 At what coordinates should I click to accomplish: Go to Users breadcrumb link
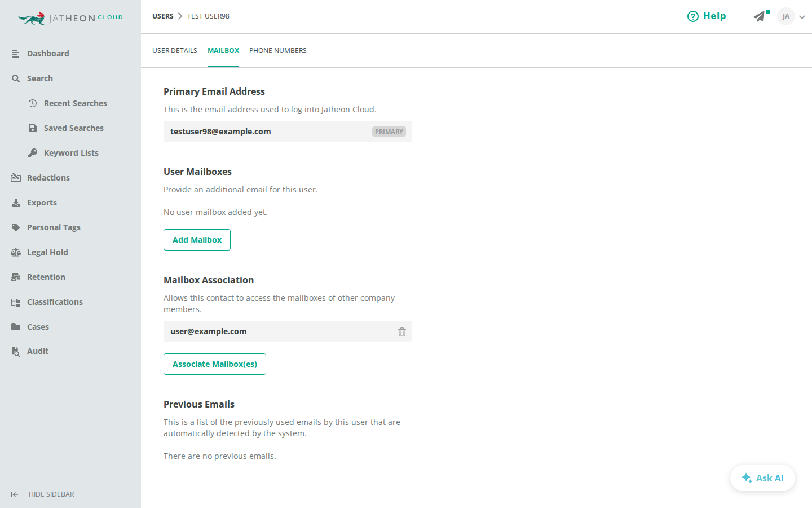(163, 16)
